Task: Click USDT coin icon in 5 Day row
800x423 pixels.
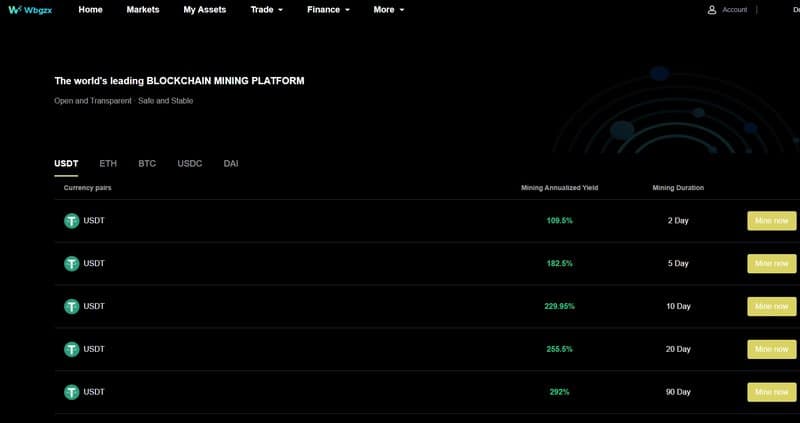Action: coord(71,264)
